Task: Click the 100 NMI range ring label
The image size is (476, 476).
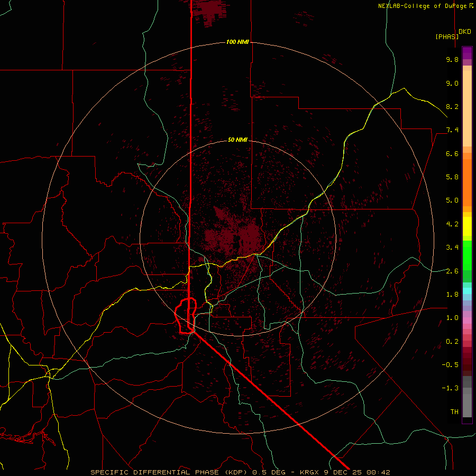Action: click(237, 42)
